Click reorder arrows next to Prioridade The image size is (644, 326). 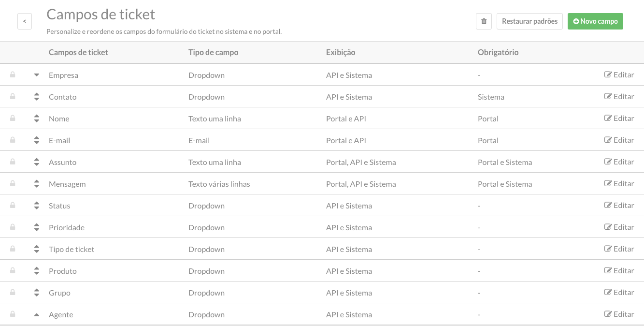37,227
